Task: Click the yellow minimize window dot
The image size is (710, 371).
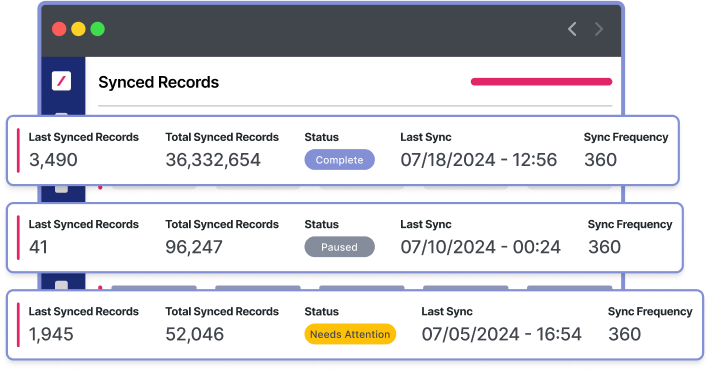Action: coord(78,29)
